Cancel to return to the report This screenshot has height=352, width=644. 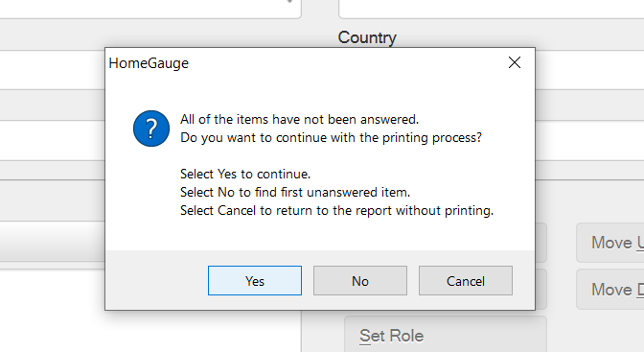[466, 280]
